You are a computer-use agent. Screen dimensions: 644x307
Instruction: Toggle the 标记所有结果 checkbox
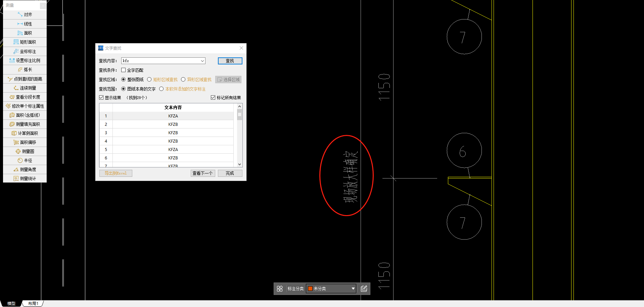coord(213,98)
